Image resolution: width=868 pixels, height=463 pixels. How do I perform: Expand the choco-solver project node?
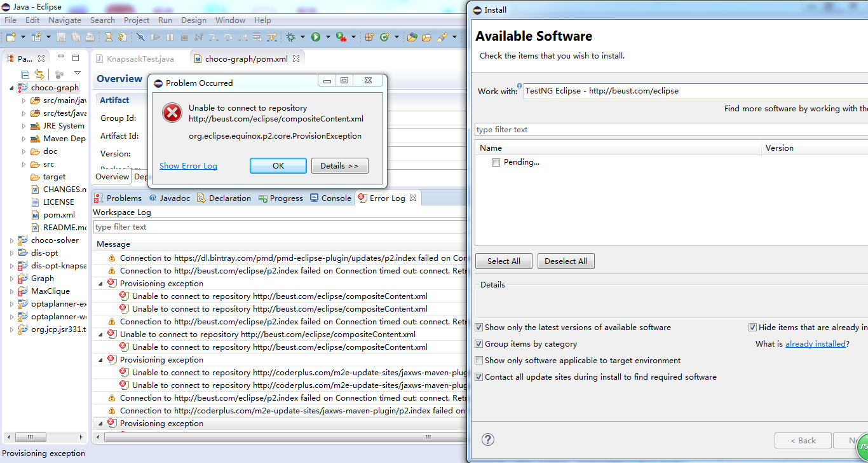click(x=11, y=240)
